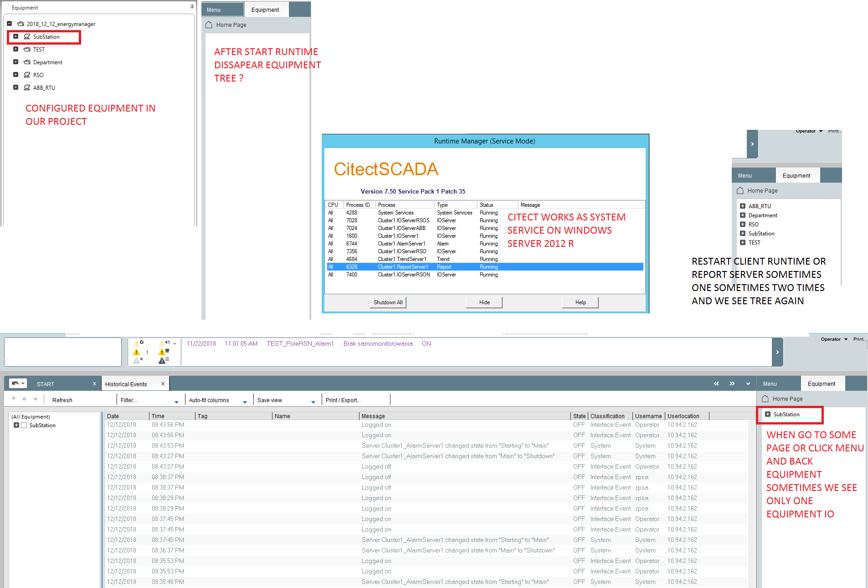Sort events by Classification column header

[610, 416]
